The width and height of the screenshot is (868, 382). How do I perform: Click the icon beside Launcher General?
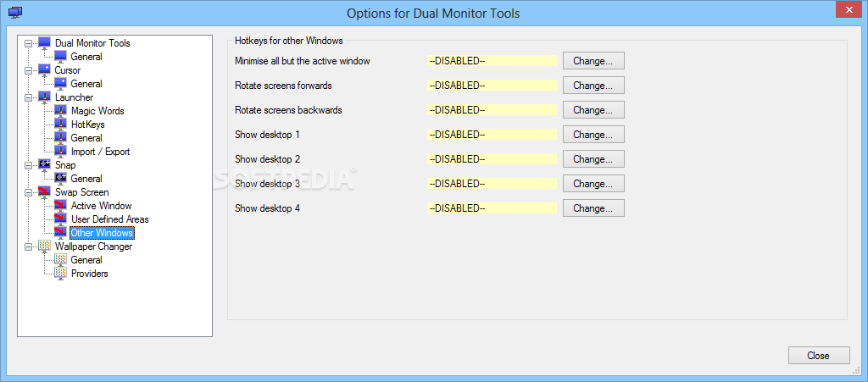coord(60,138)
